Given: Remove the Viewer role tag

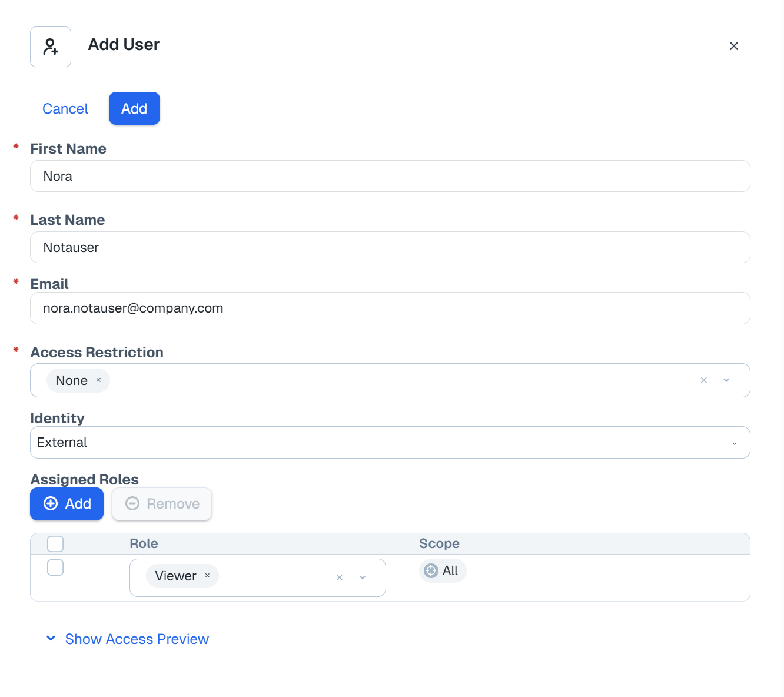Looking at the screenshot, I should pyautogui.click(x=207, y=576).
